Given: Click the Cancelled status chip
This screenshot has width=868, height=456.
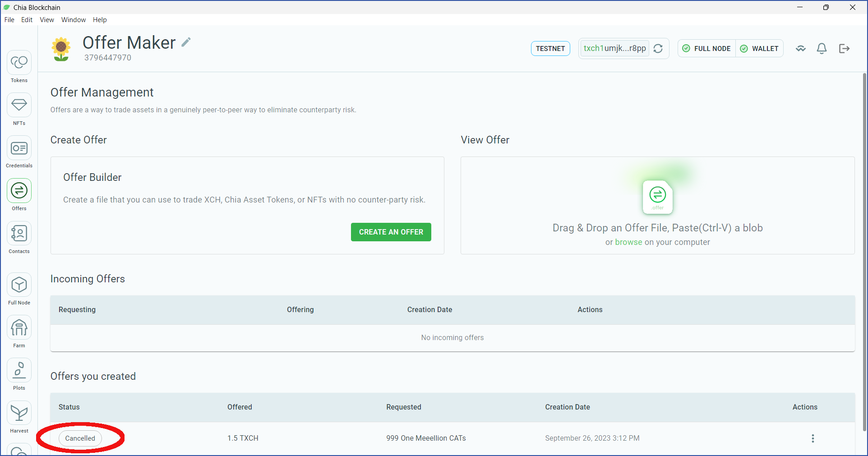Looking at the screenshot, I should pyautogui.click(x=80, y=438).
